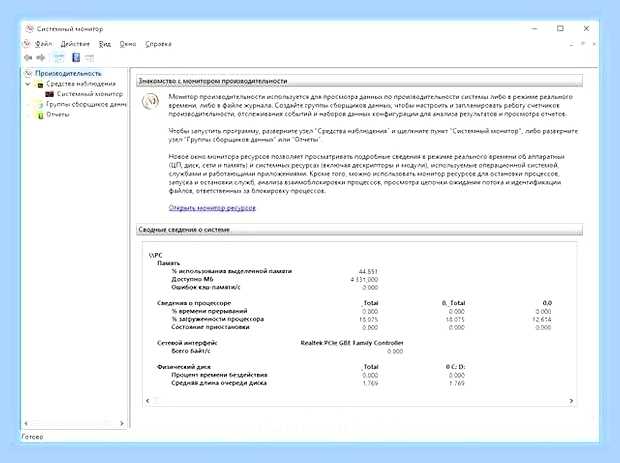Click the Процент времени бездействия row label
Viewport: 620px width, 463px height.
(219, 375)
